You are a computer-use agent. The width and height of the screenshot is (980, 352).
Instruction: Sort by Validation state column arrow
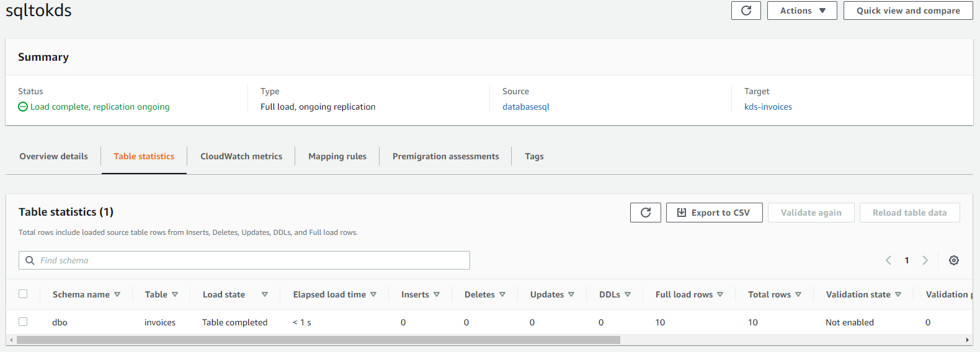coord(898,294)
